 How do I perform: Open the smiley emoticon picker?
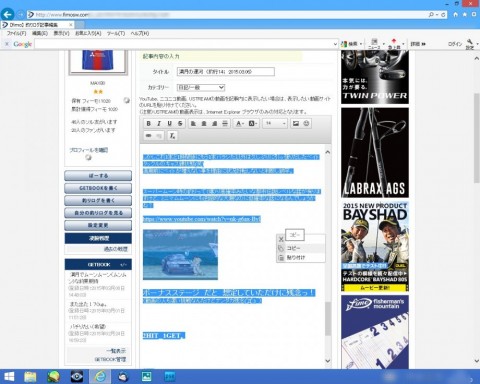306,123
